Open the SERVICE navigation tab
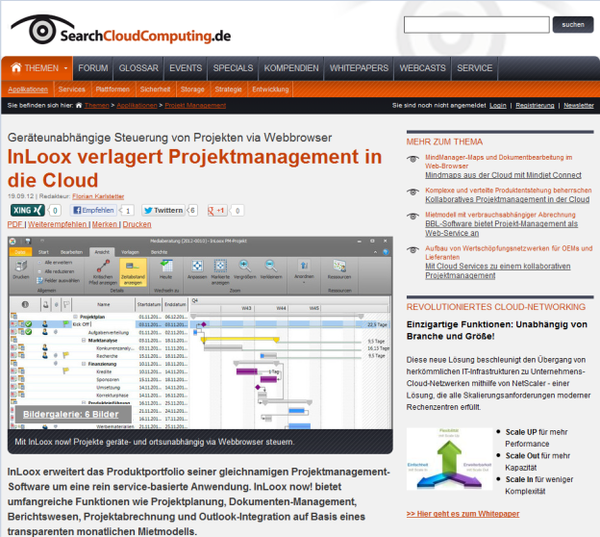The height and width of the screenshot is (537, 600). click(x=474, y=68)
